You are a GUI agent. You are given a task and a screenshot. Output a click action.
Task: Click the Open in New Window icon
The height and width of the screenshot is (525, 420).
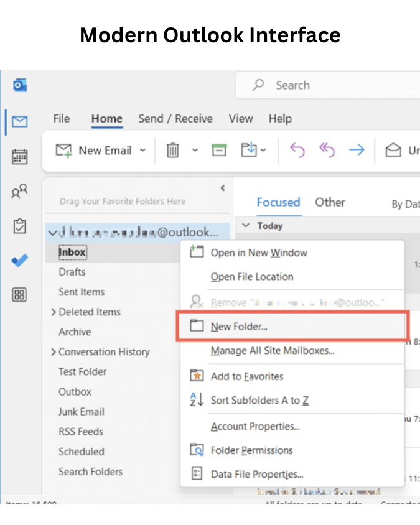tap(197, 251)
